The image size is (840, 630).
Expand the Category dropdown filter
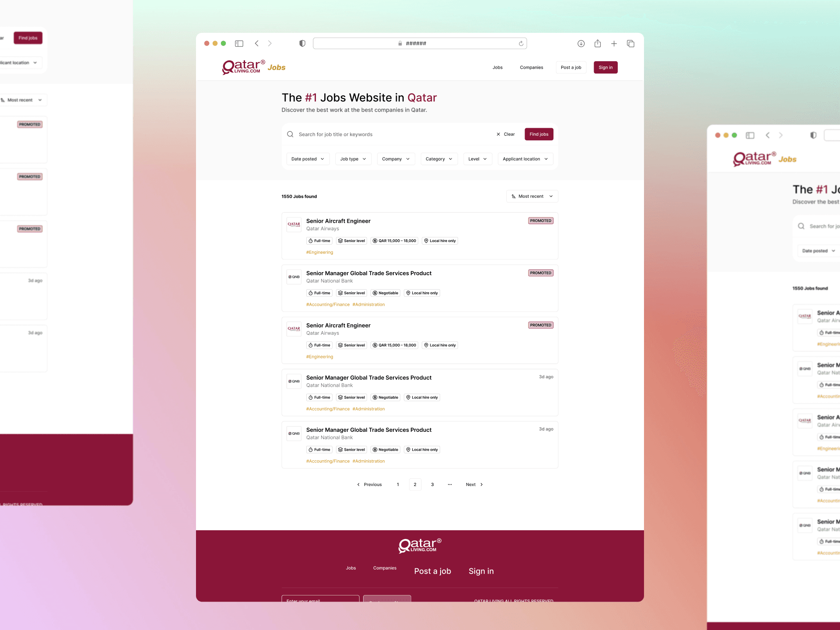click(x=438, y=159)
